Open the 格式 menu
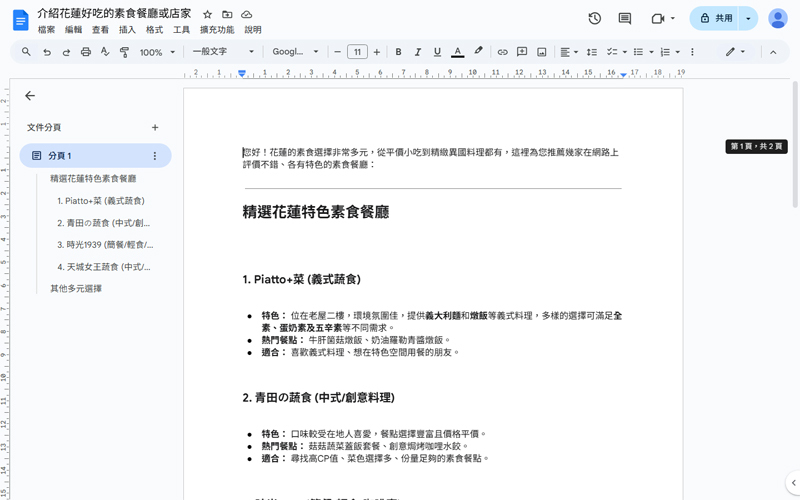 tap(154, 30)
